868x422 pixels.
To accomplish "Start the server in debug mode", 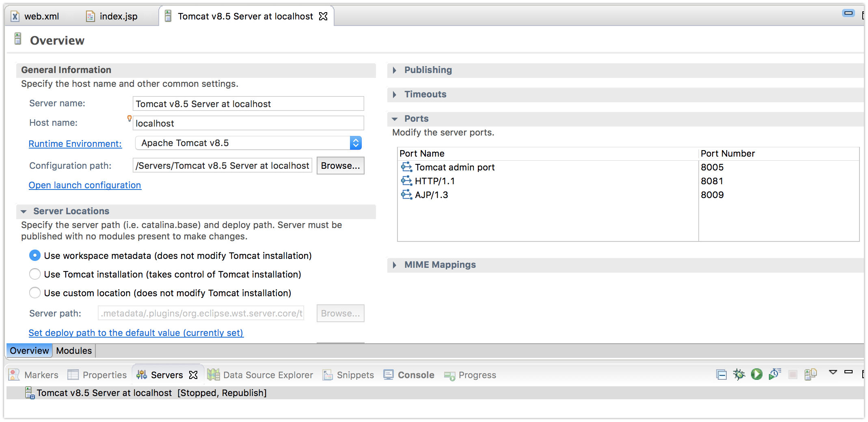I will coord(739,374).
